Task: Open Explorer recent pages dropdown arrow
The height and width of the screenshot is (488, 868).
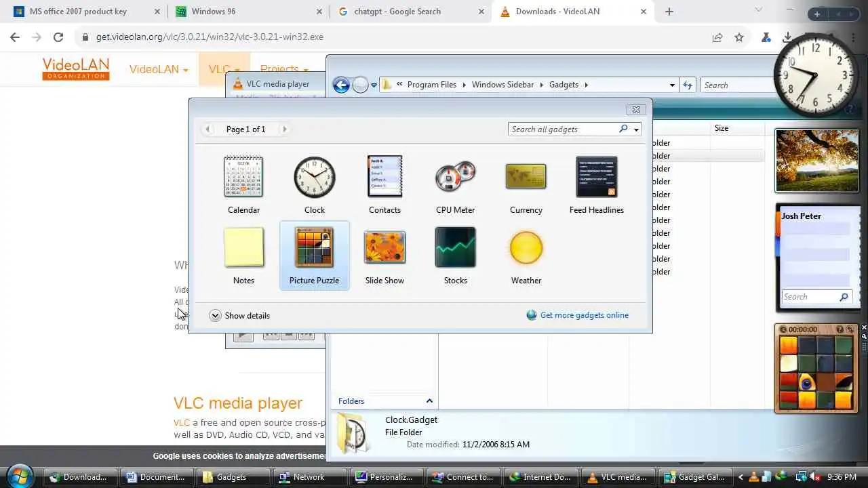Action: [x=374, y=85]
